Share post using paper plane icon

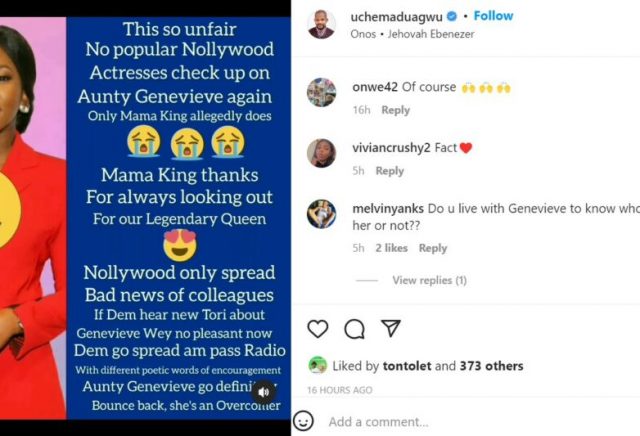tap(391, 328)
